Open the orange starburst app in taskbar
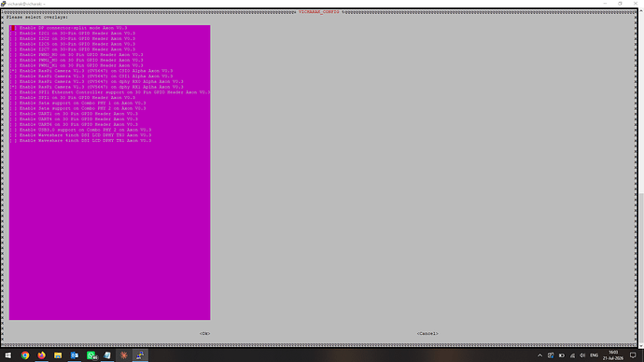Viewport: 644px width, 362px height. (123, 355)
